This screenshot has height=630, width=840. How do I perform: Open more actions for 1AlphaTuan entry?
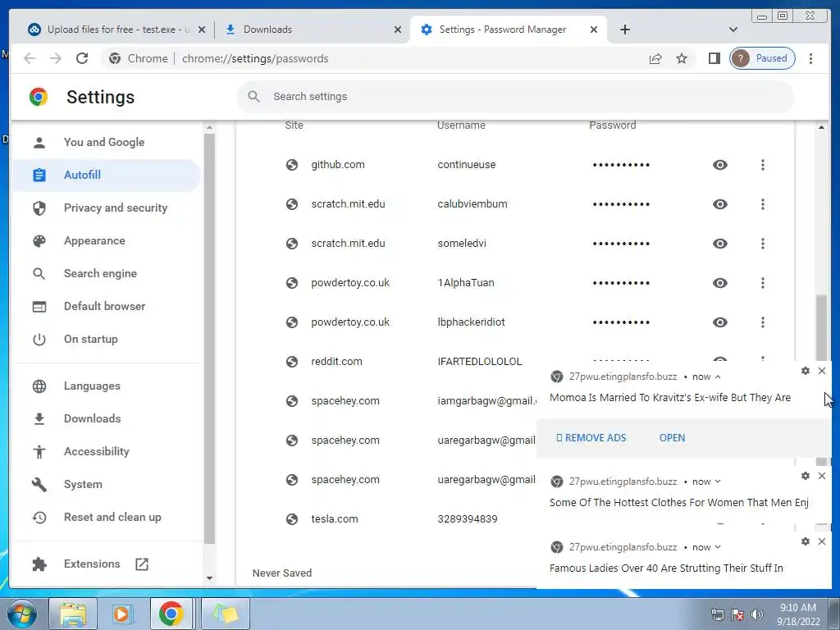tap(762, 283)
